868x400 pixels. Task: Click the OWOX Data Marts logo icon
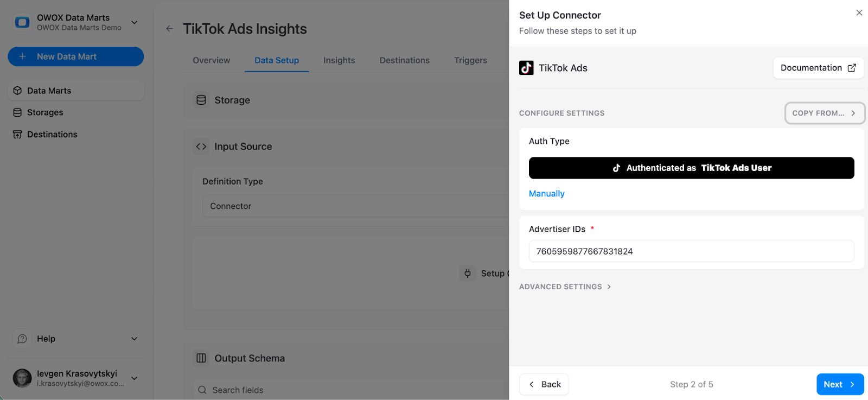[22, 22]
